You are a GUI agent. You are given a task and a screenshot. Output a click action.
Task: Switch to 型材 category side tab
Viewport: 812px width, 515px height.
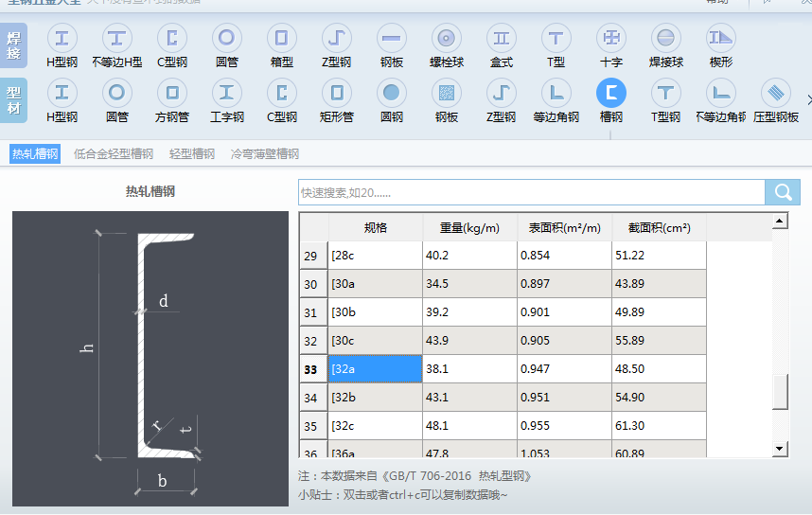coord(13,100)
